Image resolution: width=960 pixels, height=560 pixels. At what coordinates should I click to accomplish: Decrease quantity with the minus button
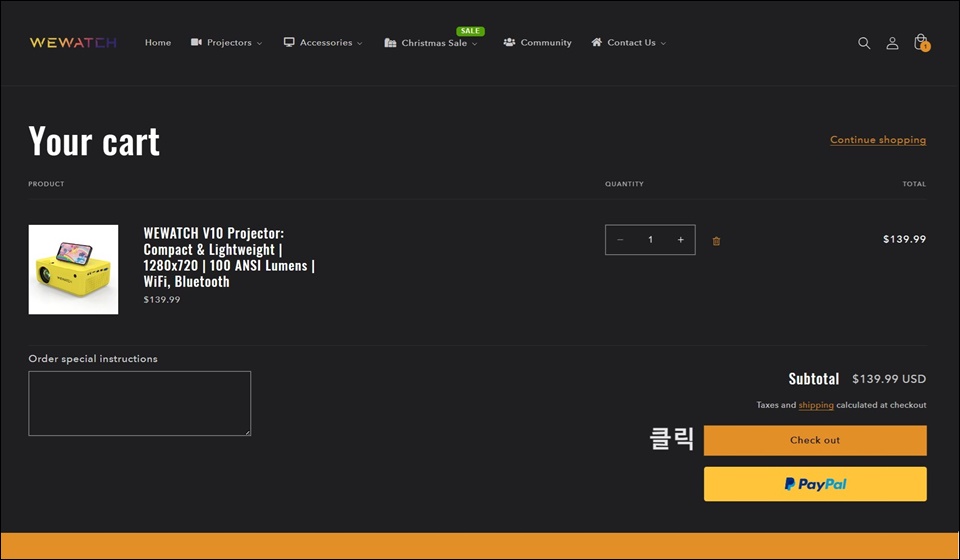(x=620, y=240)
